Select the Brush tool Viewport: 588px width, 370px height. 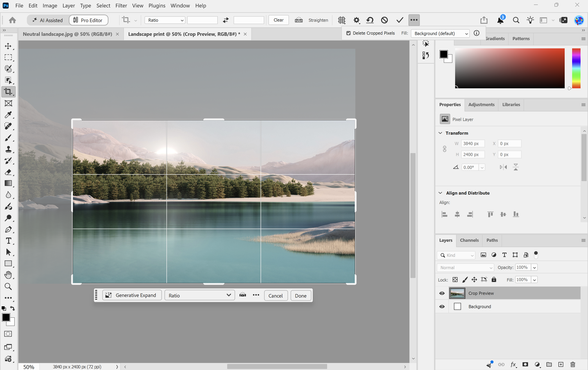[x=8, y=138]
